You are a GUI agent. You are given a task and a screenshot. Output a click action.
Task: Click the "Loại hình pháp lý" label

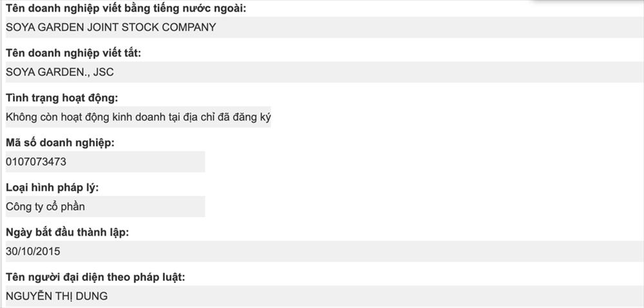[x=52, y=188]
